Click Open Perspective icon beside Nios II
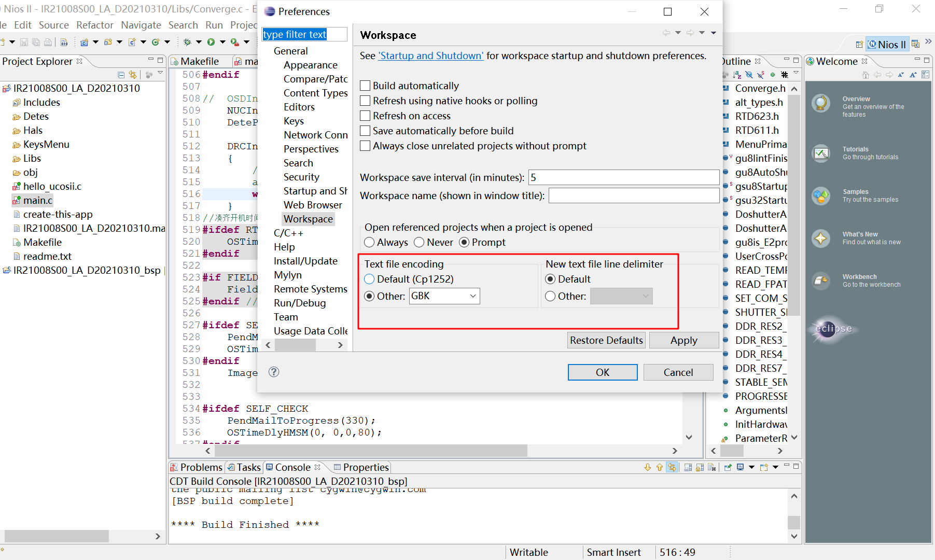Image resolution: width=935 pixels, height=560 pixels. click(x=859, y=44)
